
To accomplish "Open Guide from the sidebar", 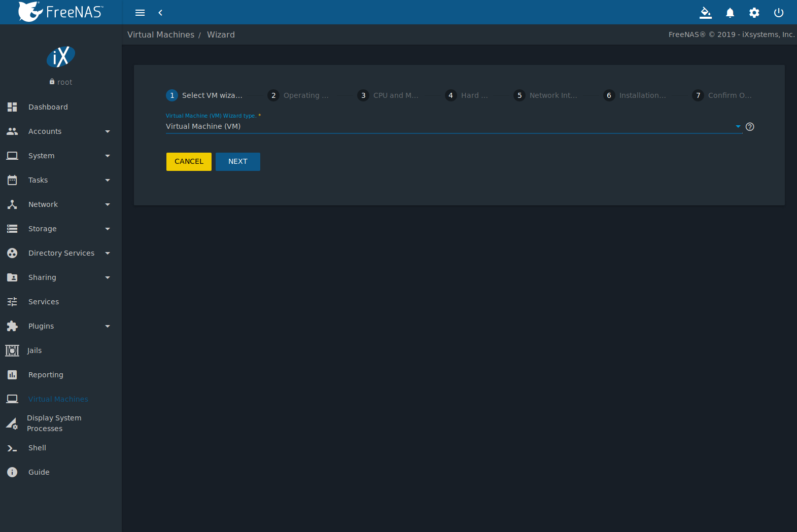I will [x=61, y=472].
